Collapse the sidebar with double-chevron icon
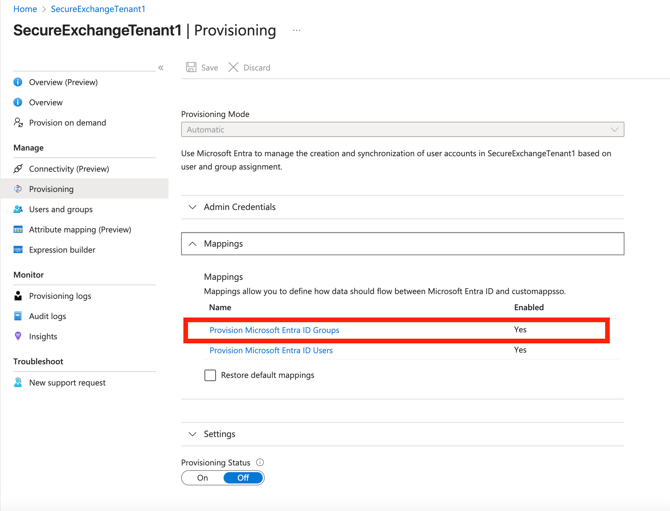This screenshot has height=511, width=670. point(161,68)
